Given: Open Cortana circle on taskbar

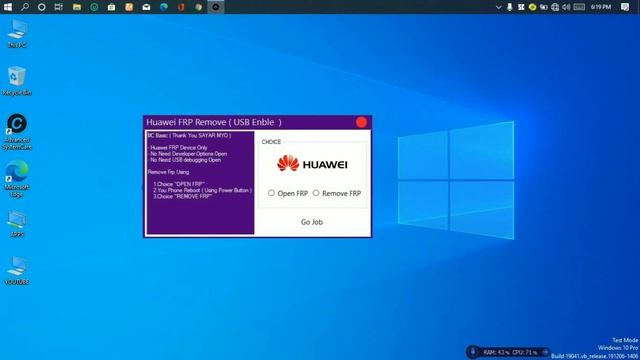Looking at the screenshot, I should tap(42, 7).
